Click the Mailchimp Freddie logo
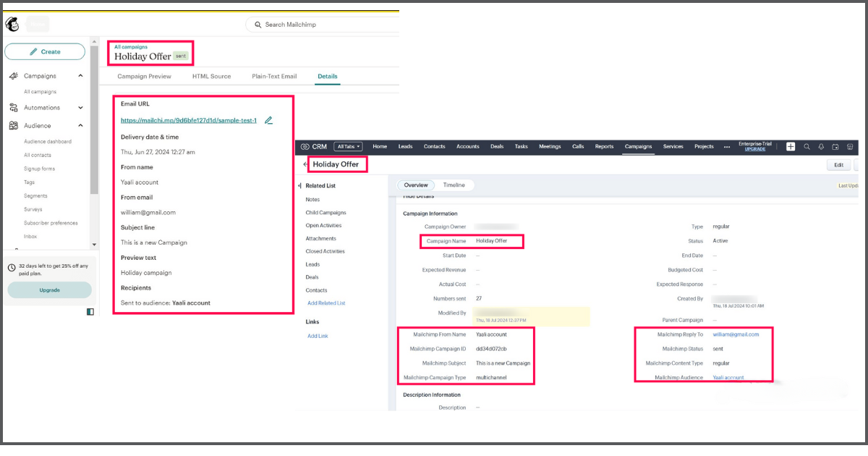The height and width of the screenshot is (456, 868). (11, 24)
